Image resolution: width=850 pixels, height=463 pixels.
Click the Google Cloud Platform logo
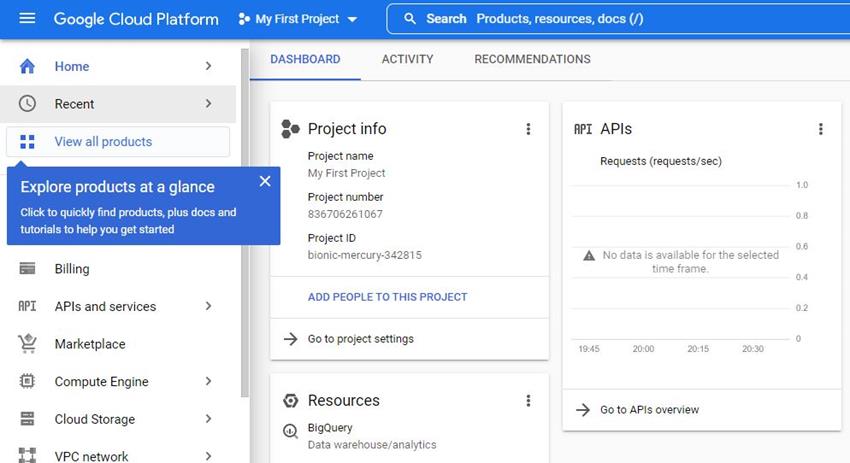tap(136, 19)
